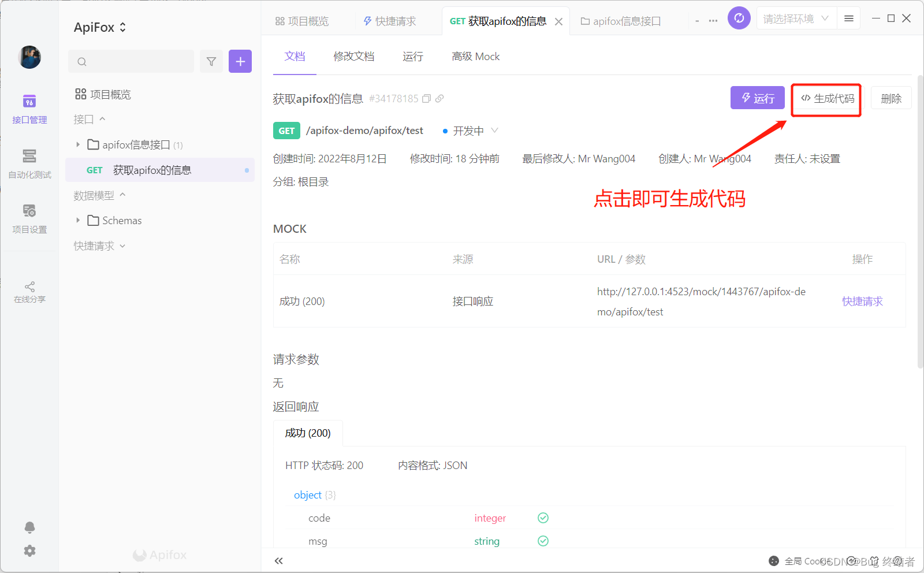Image resolution: width=924 pixels, height=573 pixels.
Task: Click the link icon beside interface ID
Action: pyautogui.click(x=439, y=99)
